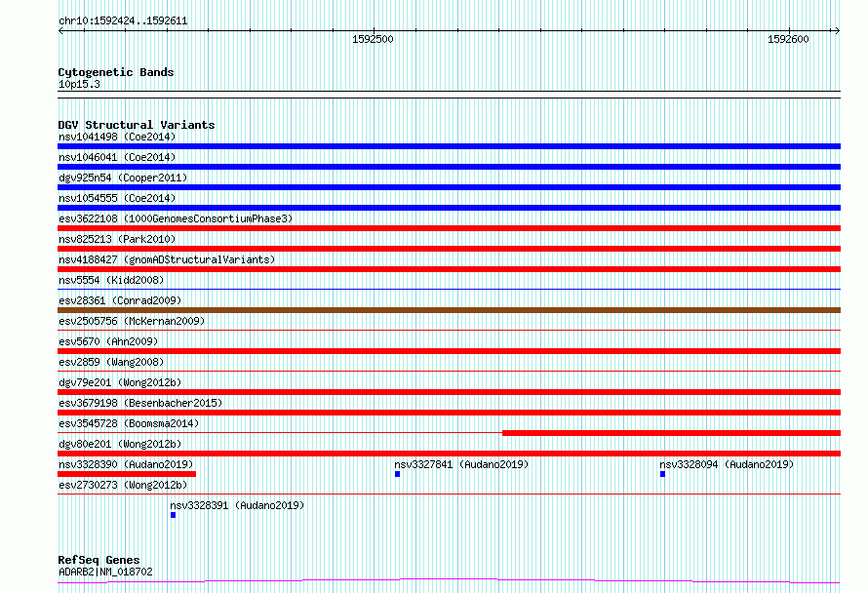The image size is (868, 593).
Task: Open the nsv5554 (Kidd2008) variant
Action: tap(111, 280)
